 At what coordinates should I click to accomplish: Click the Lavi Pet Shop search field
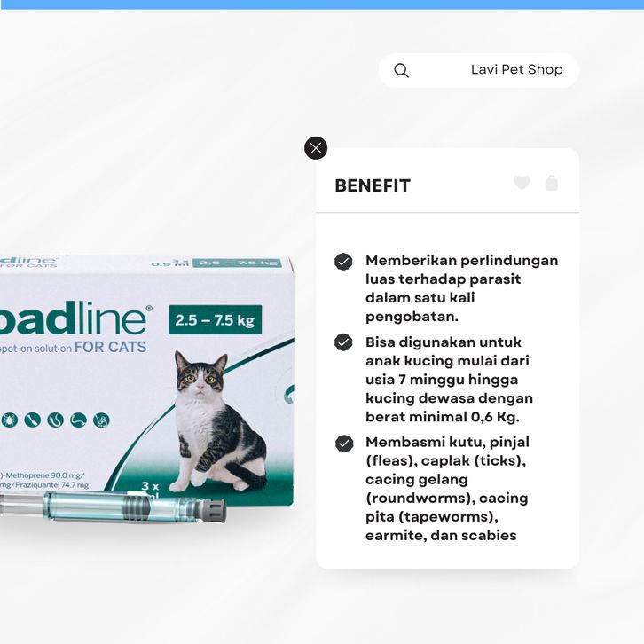coord(478,70)
